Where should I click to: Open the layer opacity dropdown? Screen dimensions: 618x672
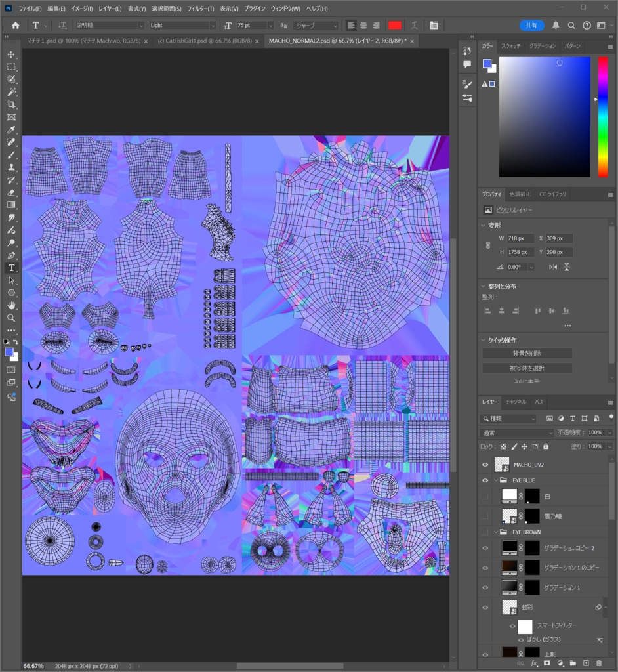tap(609, 432)
